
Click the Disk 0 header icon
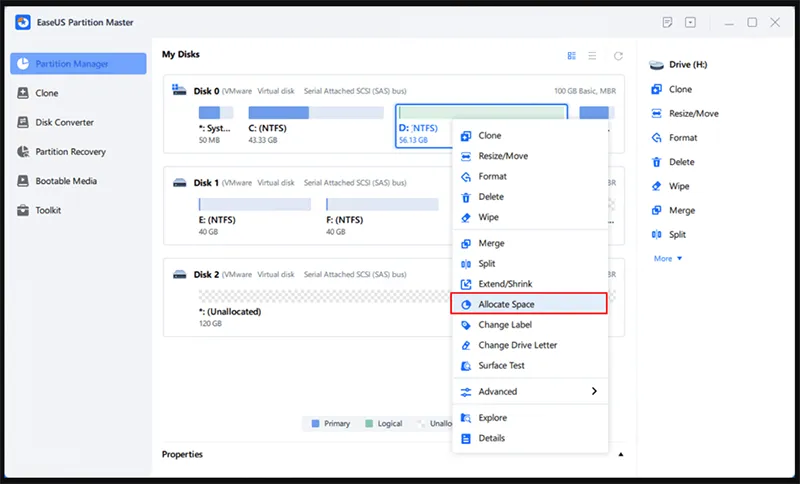179,90
